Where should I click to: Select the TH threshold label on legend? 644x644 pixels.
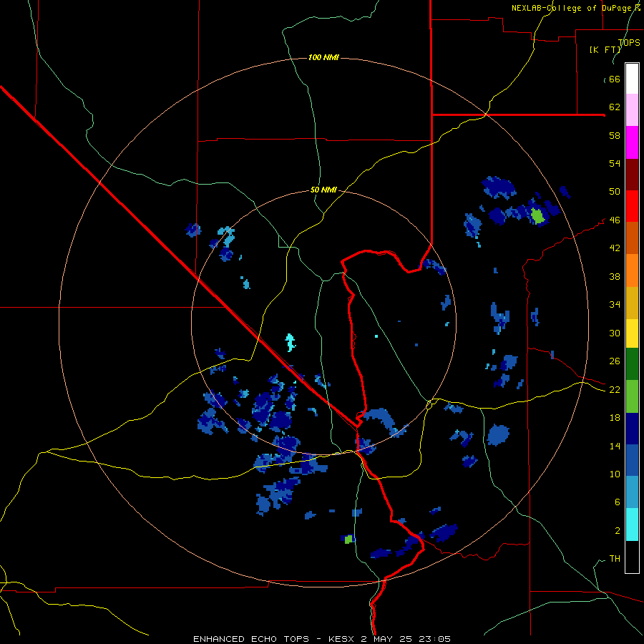615,559
